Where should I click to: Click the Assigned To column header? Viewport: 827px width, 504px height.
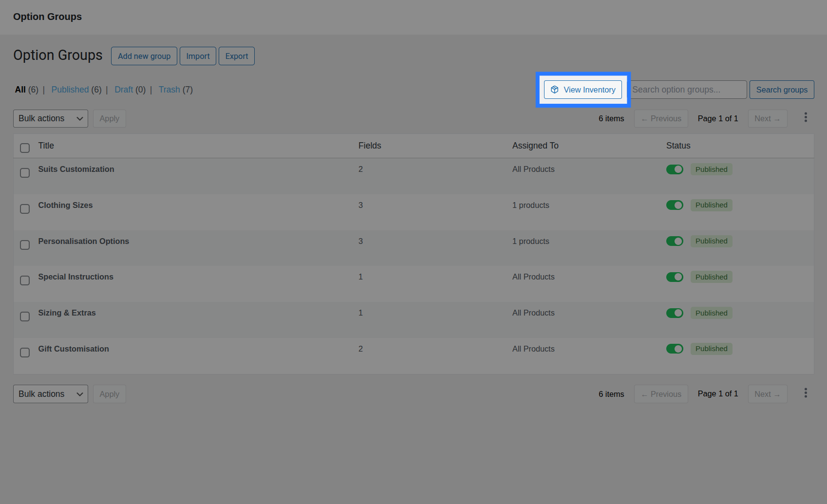coord(535,146)
